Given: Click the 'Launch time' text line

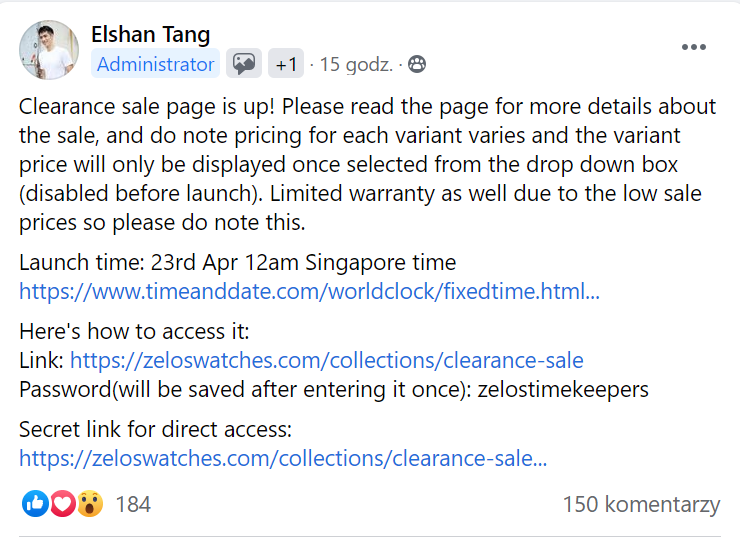Looking at the screenshot, I should click(x=237, y=264).
